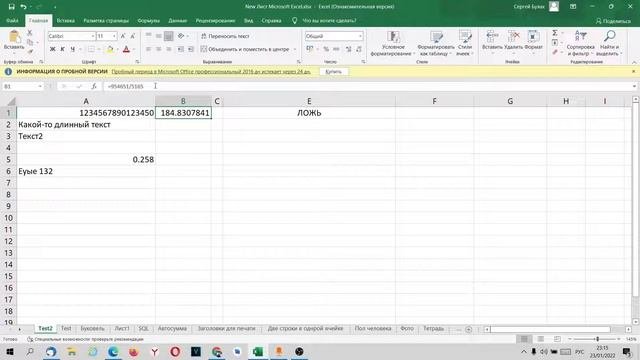Viewport: 640px width, 360px height.
Task: Click the increase decimal icon
Action: click(348, 49)
